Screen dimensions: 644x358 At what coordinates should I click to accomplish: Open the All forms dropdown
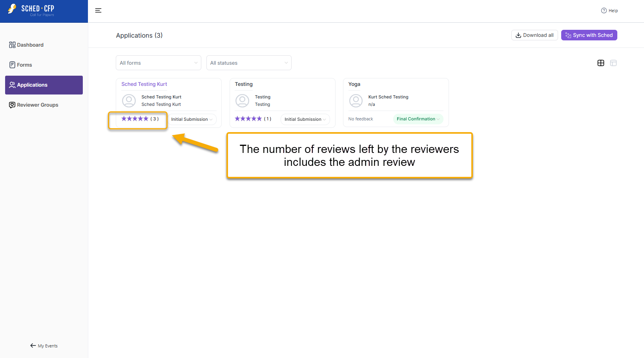(159, 63)
